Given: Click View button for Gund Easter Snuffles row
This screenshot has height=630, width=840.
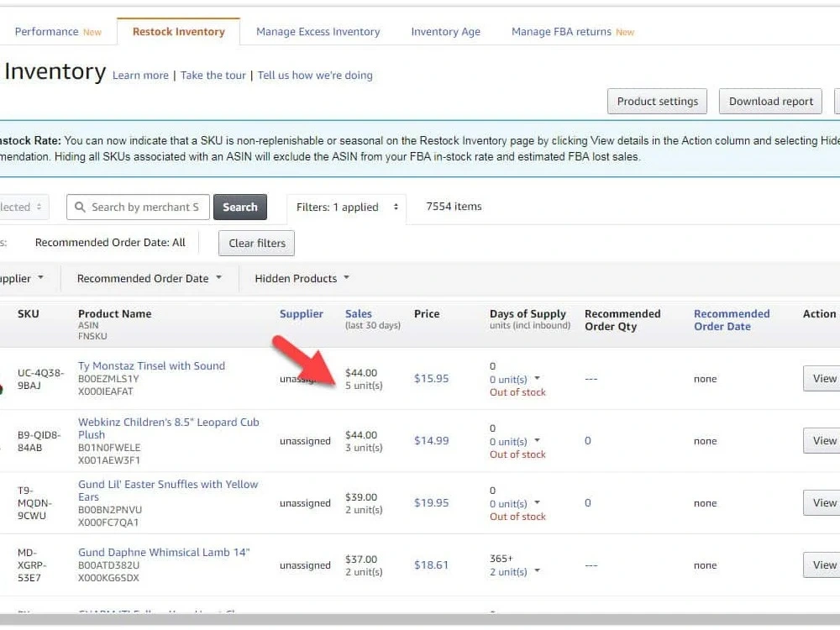Looking at the screenshot, I should [x=822, y=503].
